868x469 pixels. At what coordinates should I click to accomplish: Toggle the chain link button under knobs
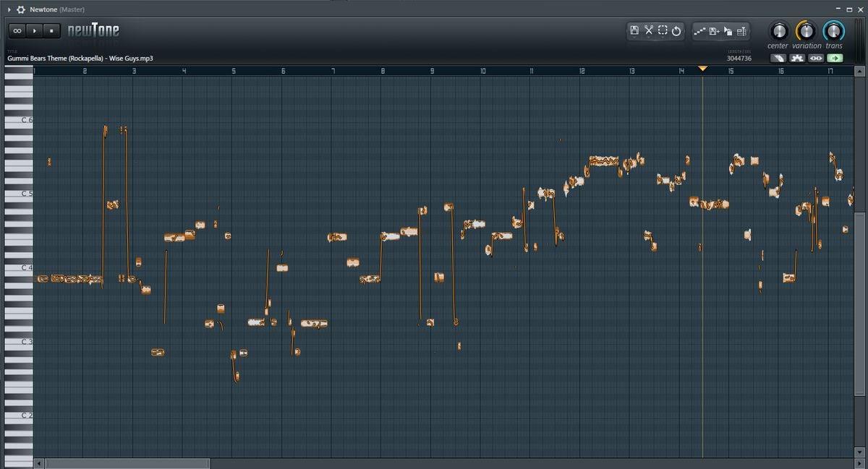(816, 58)
